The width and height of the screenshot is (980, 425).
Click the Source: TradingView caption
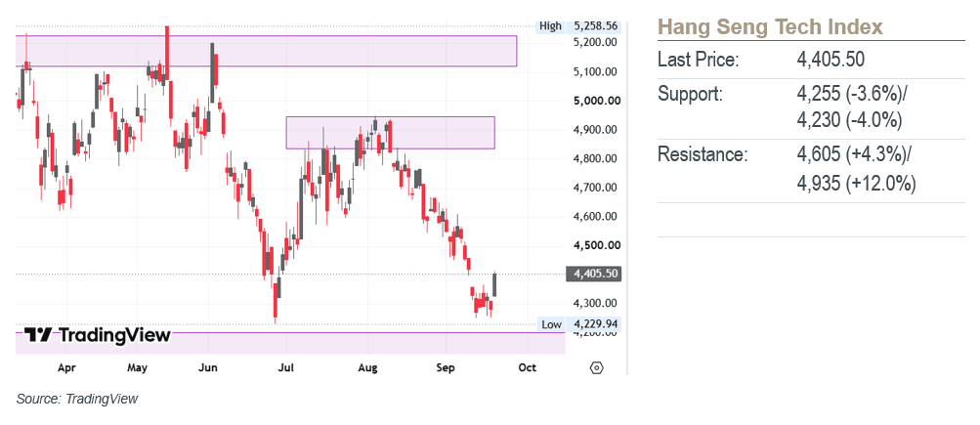pos(77,399)
